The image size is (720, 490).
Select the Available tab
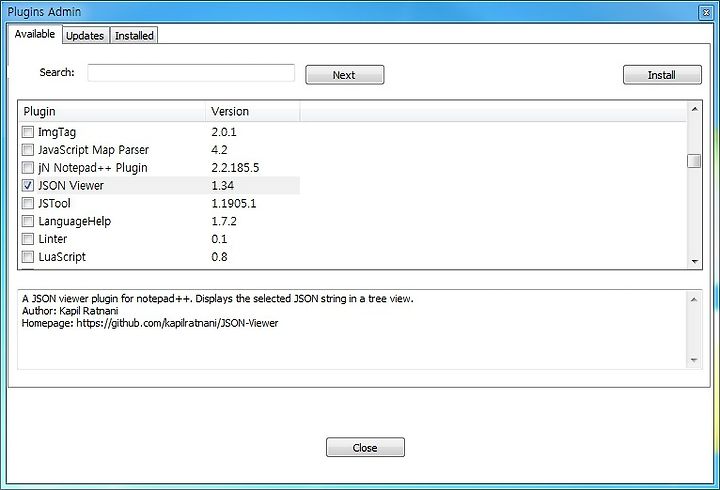pyautogui.click(x=35, y=34)
